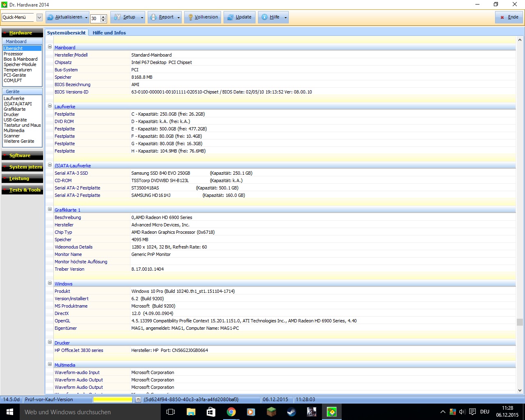
Task: Click the Windows search box on the taskbar
Action: [90, 412]
